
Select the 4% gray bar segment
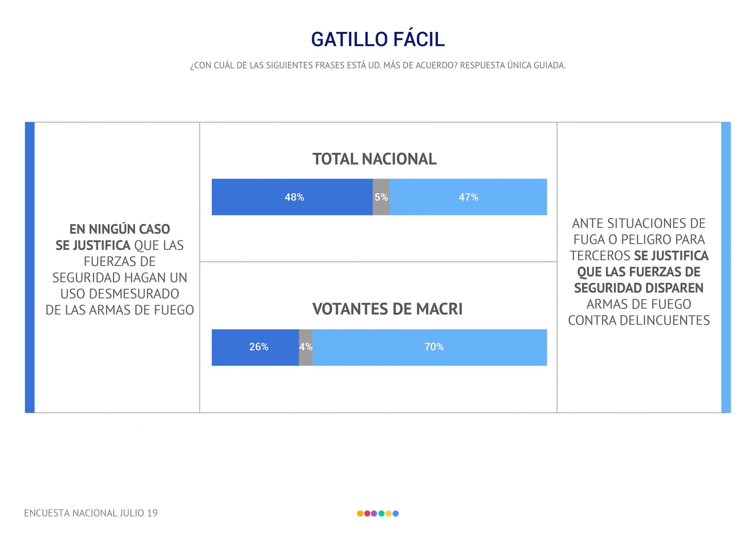(306, 347)
